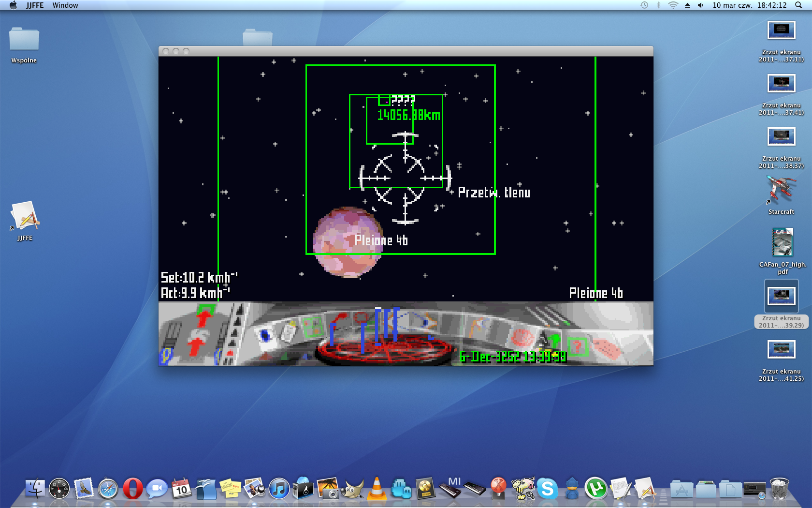
Task: Click the blue eye view icon on console
Action: coord(265,335)
